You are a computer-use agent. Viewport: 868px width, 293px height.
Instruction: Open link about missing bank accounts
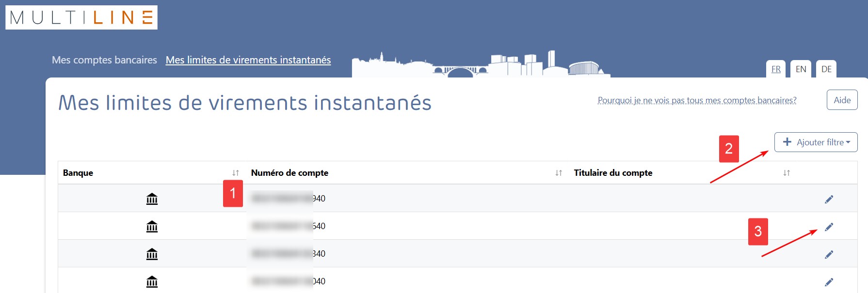click(x=697, y=100)
